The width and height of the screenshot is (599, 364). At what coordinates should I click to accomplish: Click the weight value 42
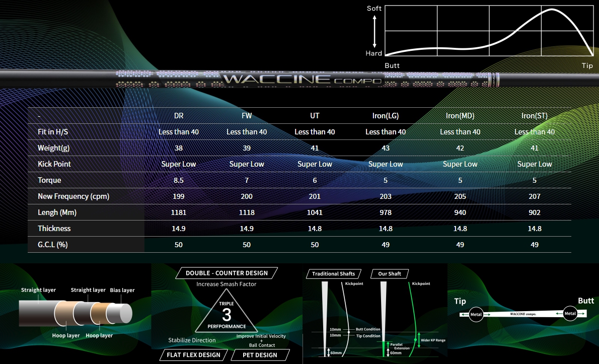460,148
